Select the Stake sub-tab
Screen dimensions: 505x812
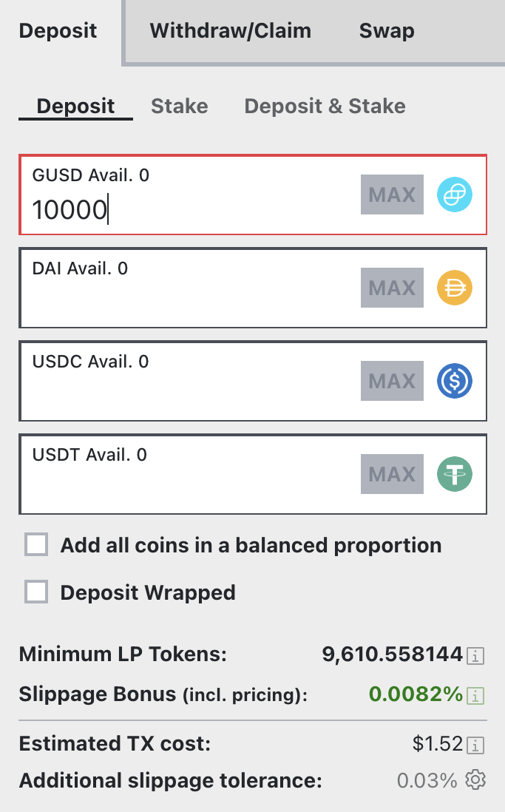click(179, 106)
